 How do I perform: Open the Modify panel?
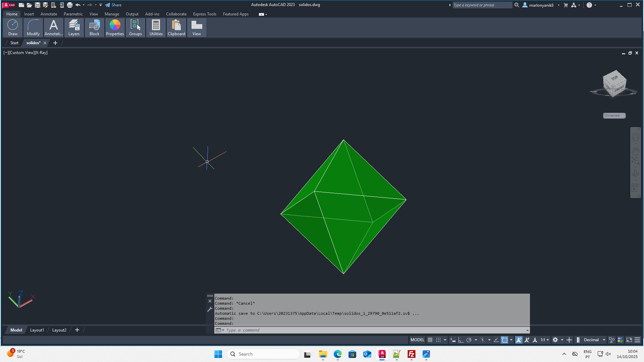click(33, 27)
